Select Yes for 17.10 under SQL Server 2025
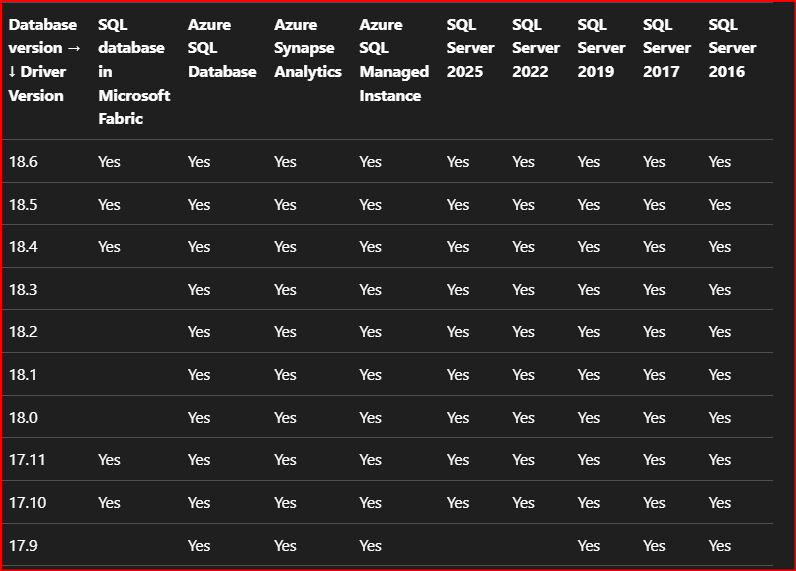The height and width of the screenshot is (571, 796). click(x=458, y=503)
